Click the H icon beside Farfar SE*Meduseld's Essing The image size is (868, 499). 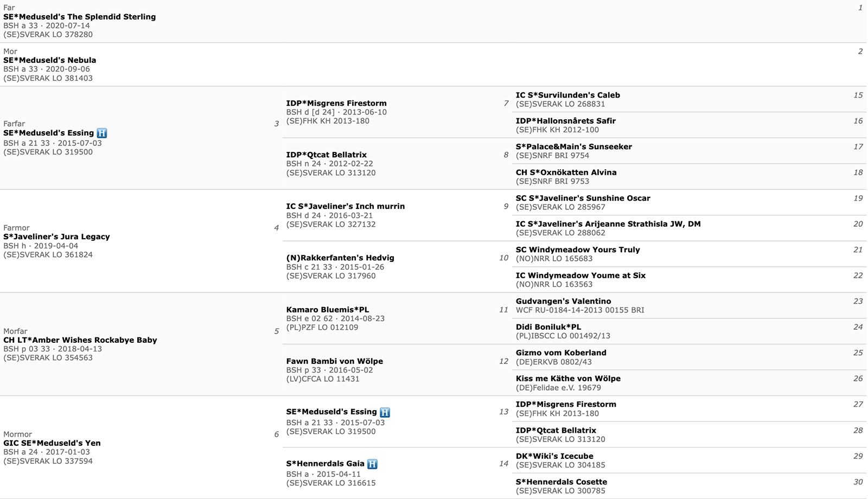point(102,133)
